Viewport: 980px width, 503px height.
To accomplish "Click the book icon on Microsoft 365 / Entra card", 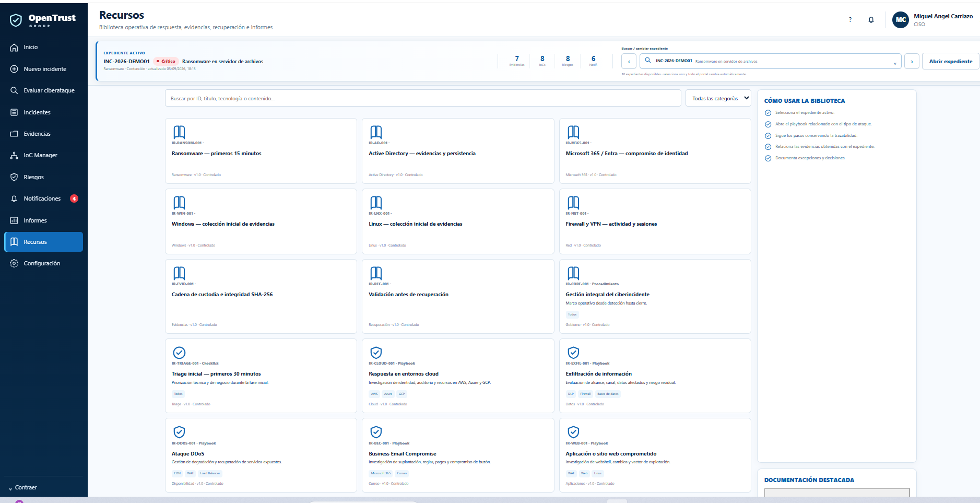I will click(x=573, y=132).
